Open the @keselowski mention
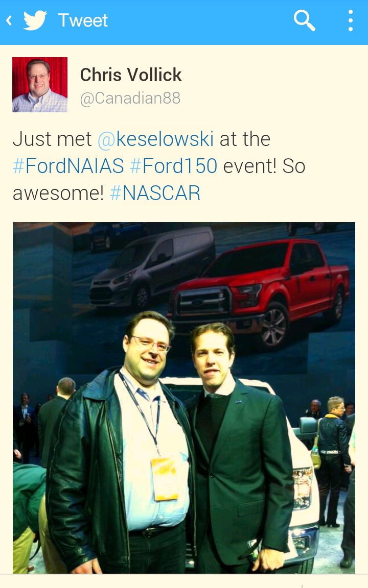 [x=155, y=139]
